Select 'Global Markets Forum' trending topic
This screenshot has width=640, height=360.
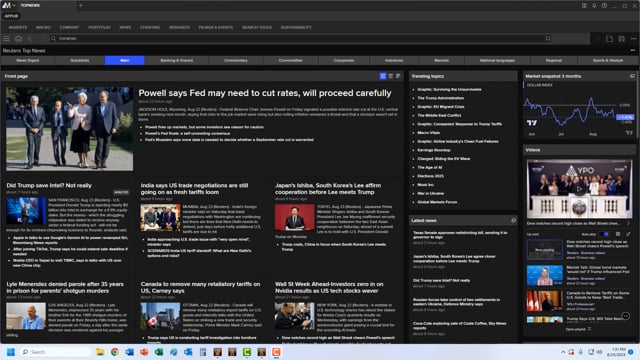[x=437, y=202]
